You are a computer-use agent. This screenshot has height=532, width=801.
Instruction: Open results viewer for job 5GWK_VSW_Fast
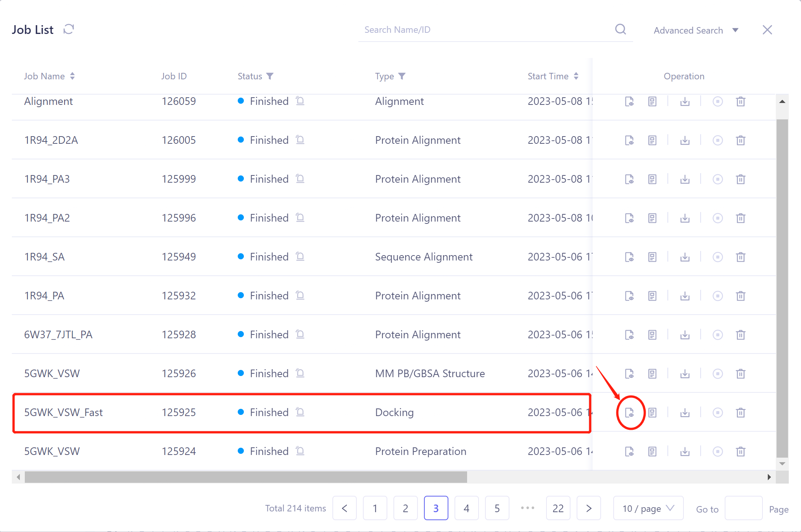[630, 412]
